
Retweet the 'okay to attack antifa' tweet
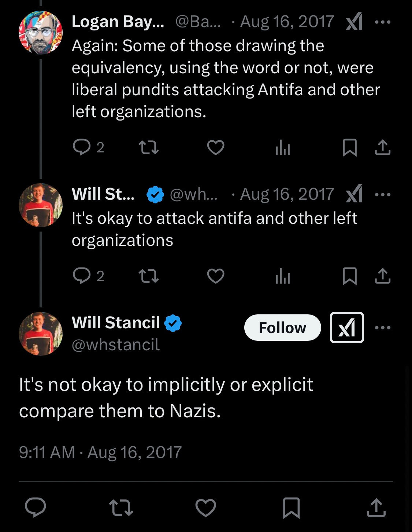pos(149,276)
